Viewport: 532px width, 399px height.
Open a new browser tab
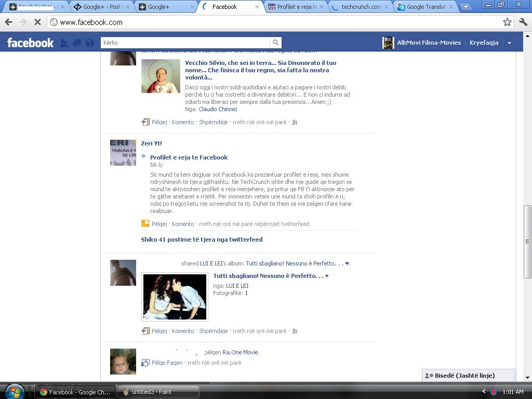(466, 7)
